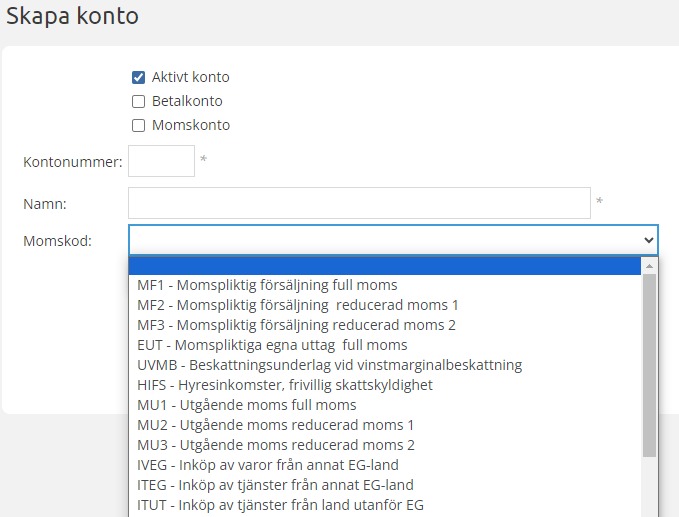679x517 pixels.
Task: Tick the Momskonto checkbox
Action: point(139,125)
